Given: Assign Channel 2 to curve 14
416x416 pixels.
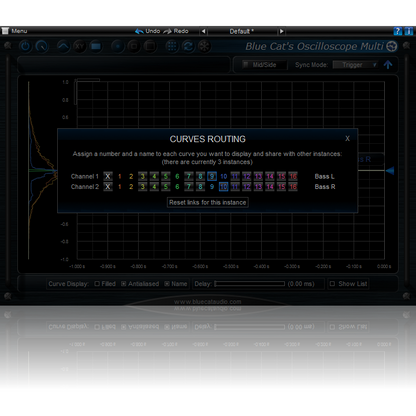Looking at the screenshot, I should [270, 187].
